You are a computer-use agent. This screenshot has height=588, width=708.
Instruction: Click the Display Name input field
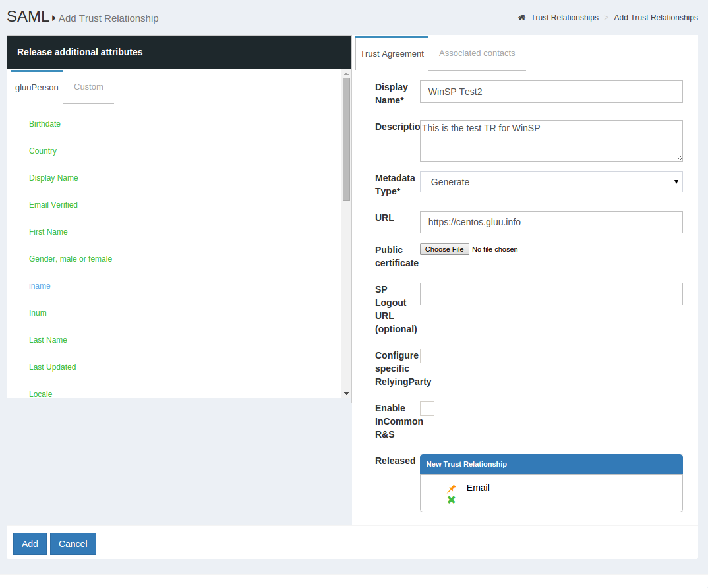[x=551, y=92]
